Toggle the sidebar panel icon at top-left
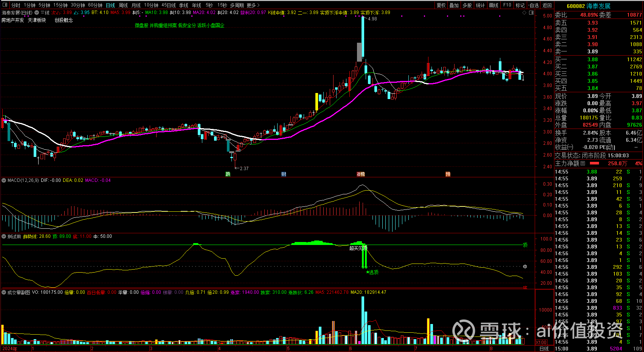 (x=5, y=5)
